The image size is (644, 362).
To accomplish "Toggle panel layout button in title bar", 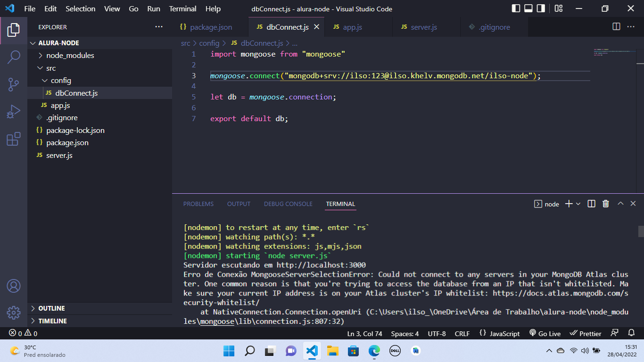I will tap(528, 8).
